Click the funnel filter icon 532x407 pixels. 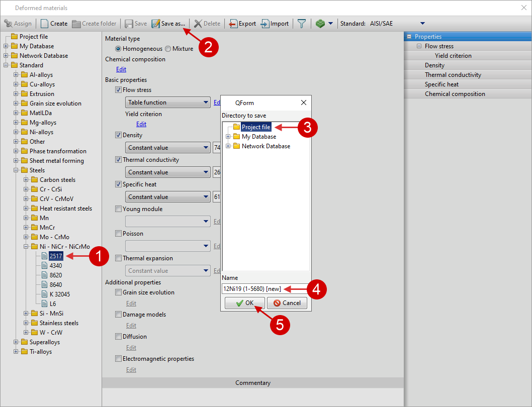click(301, 24)
